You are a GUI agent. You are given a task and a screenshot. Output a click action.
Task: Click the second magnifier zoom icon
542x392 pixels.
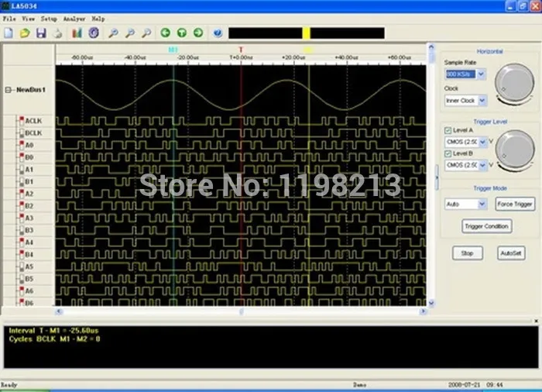(x=130, y=33)
